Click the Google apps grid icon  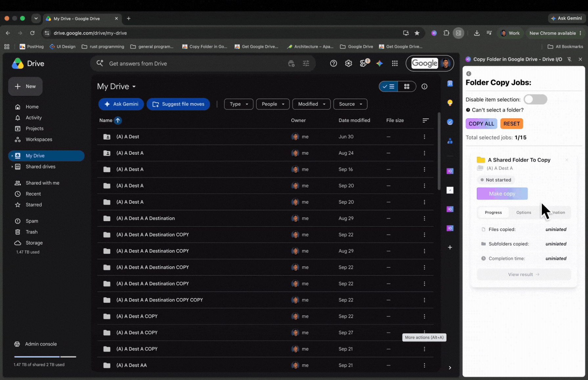(x=395, y=63)
